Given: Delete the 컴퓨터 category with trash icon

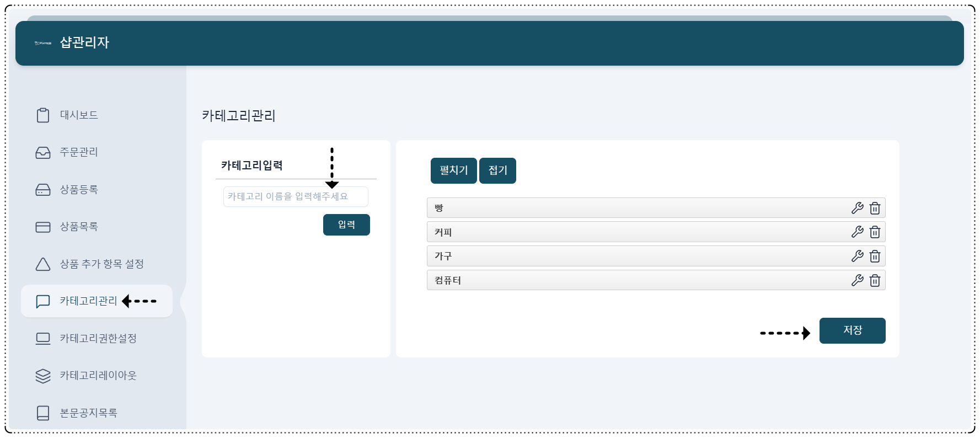Looking at the screenshot, I should pyautogui.click(x=875, y=280).
